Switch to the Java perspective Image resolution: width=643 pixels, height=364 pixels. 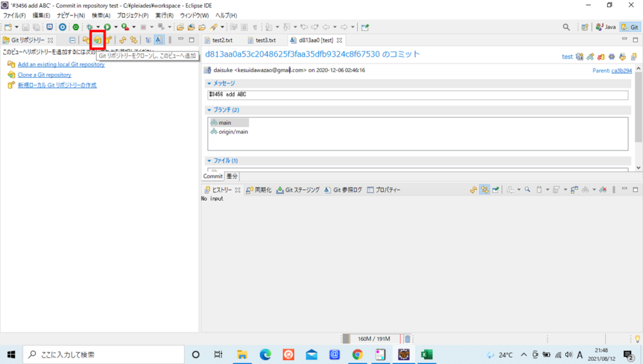(606, 27)
